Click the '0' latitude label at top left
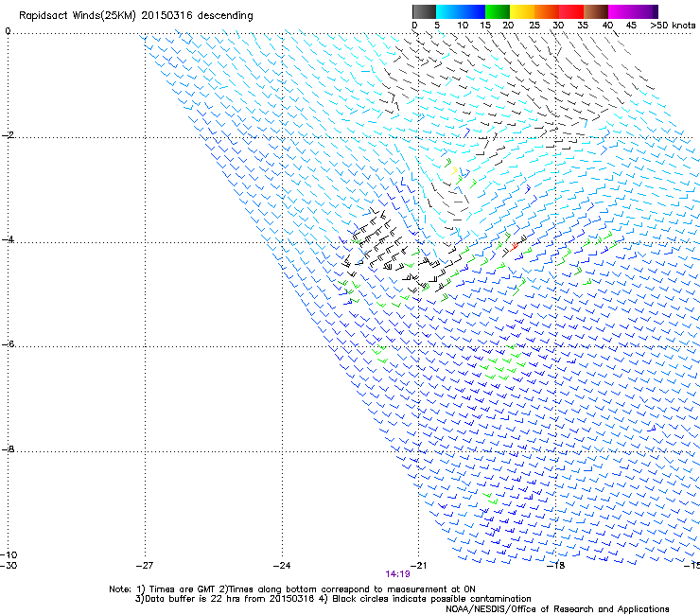 [8, 31]
